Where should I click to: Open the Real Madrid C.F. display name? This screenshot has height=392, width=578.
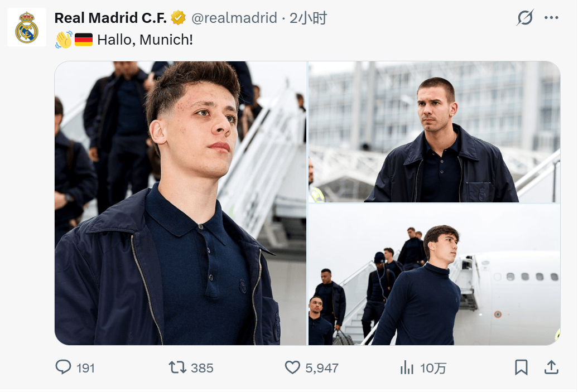(x=110, y=18)
